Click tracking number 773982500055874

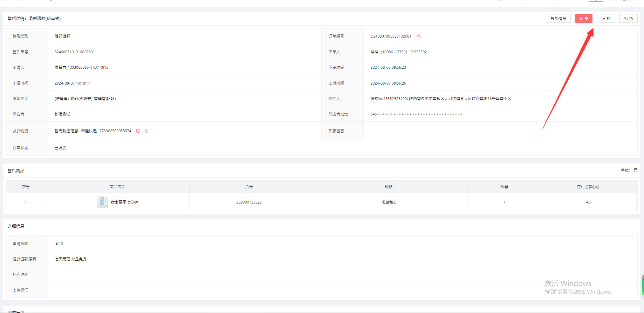[115, 131]
